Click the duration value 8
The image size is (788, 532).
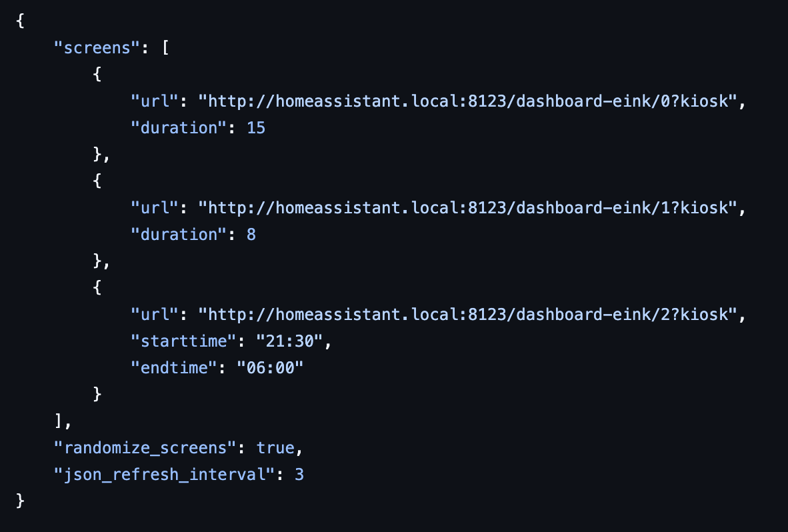(x=251, y=234)
